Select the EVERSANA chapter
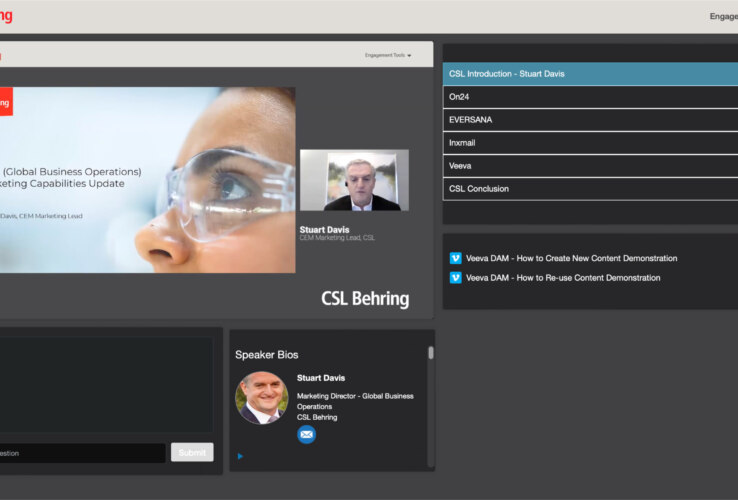Screen dimensions: 738x500 tap(590, 120)
